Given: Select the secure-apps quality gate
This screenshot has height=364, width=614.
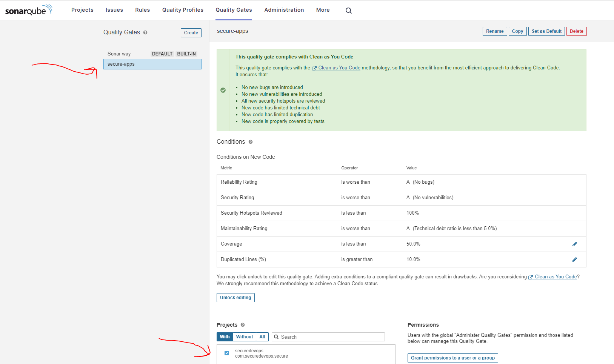Looking at the screenshot, I should tap(121, 64).
